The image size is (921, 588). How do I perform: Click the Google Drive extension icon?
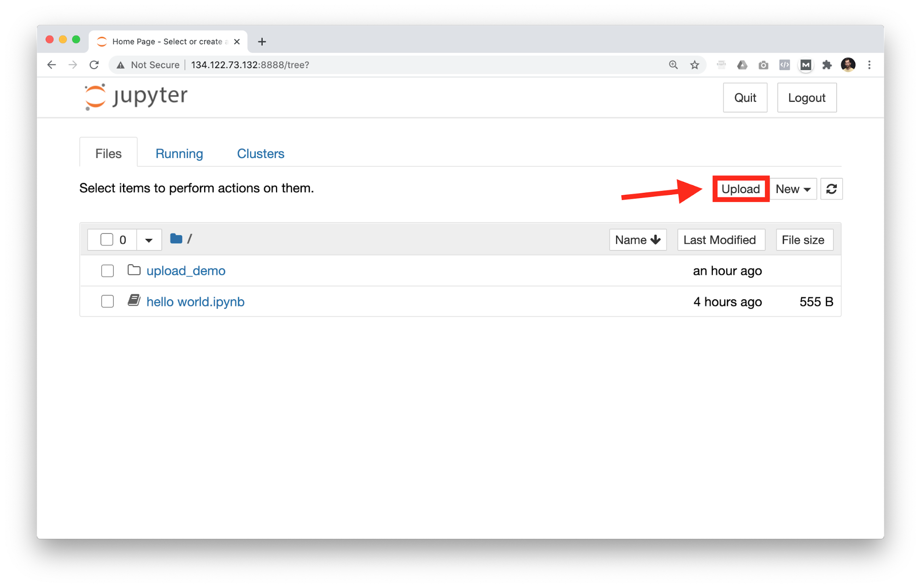(x=742, y=65)
